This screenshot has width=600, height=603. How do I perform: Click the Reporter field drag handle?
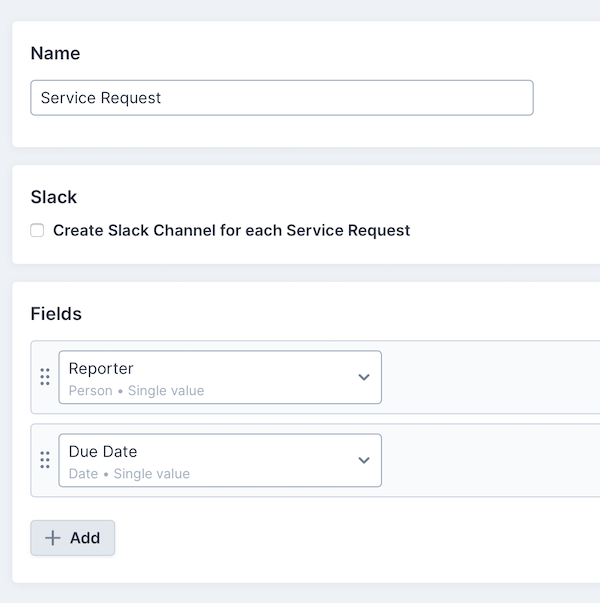[45, 377]
